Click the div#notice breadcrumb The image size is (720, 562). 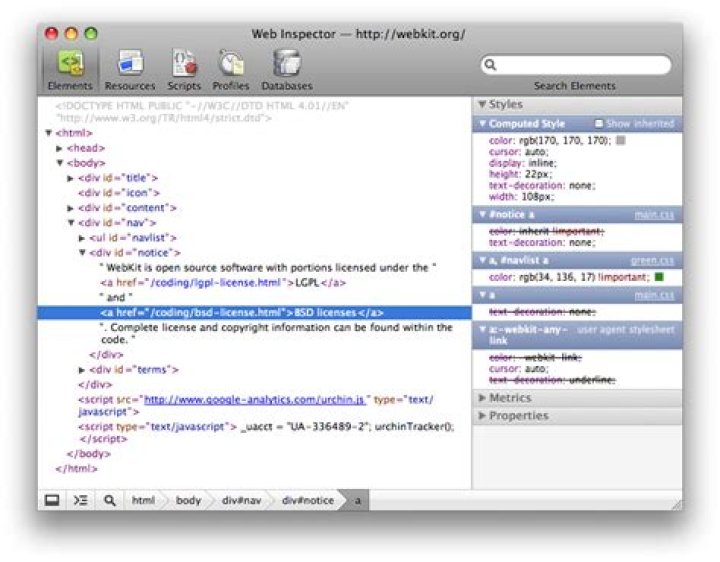point(308,500)
